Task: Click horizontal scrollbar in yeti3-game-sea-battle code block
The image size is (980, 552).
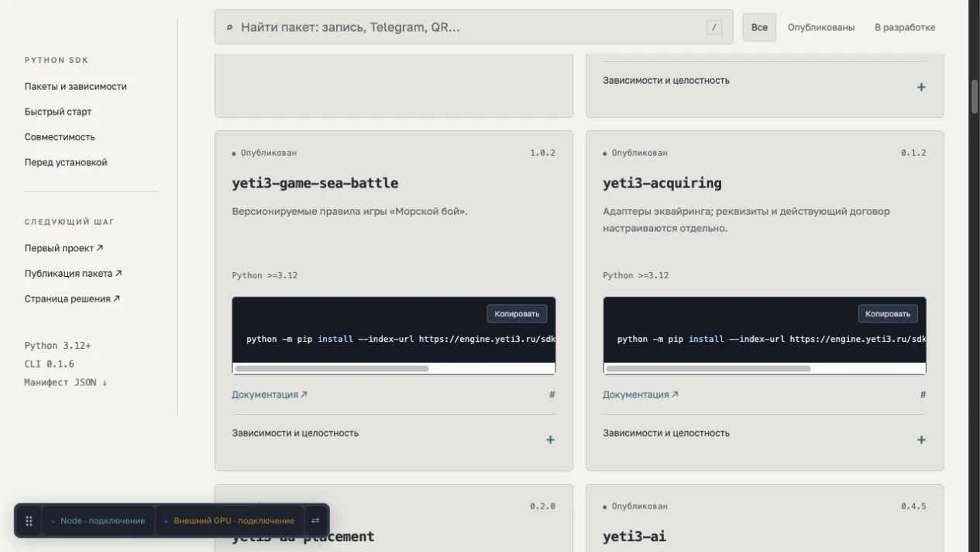Action: (x=332, y=369)
